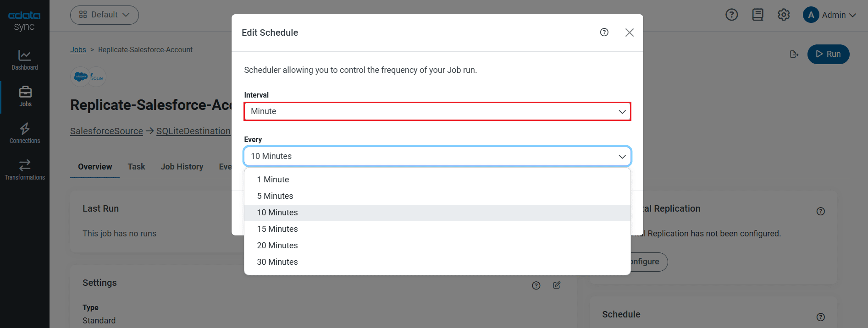This screenshot has height=328, width=868.
Task: Close the Edit Schedule dialog
Action: coord(629,33)
